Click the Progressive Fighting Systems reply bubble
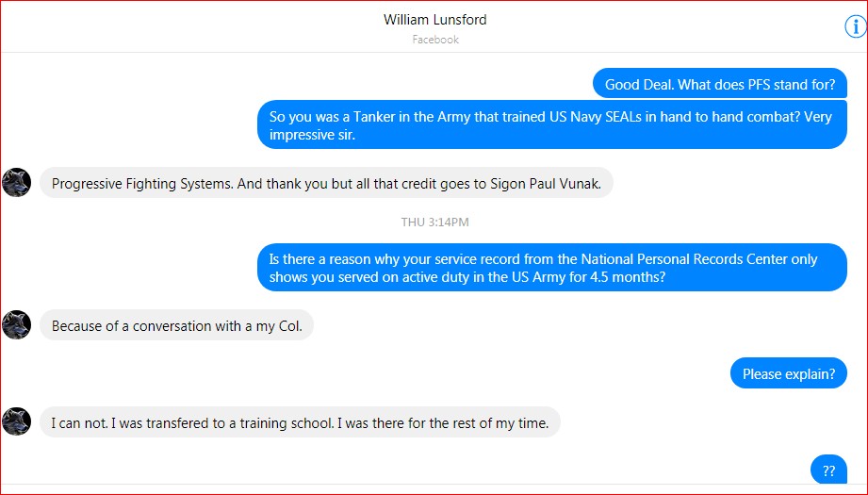 326,184
